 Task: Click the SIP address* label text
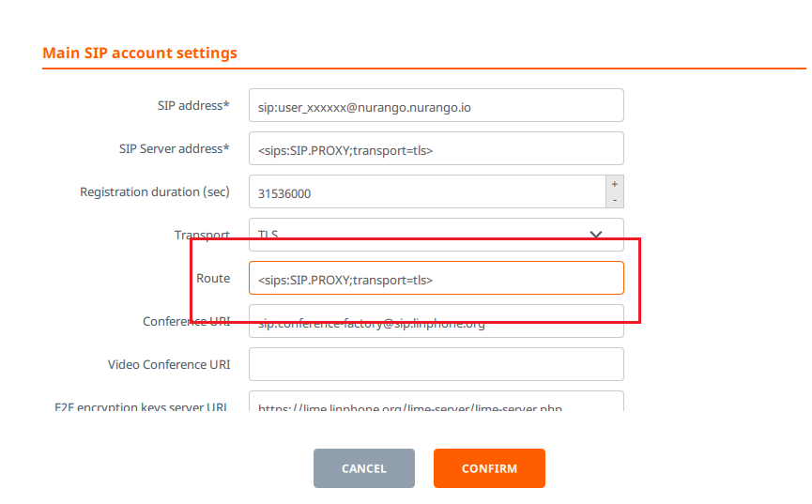click(x=193, y=106)
